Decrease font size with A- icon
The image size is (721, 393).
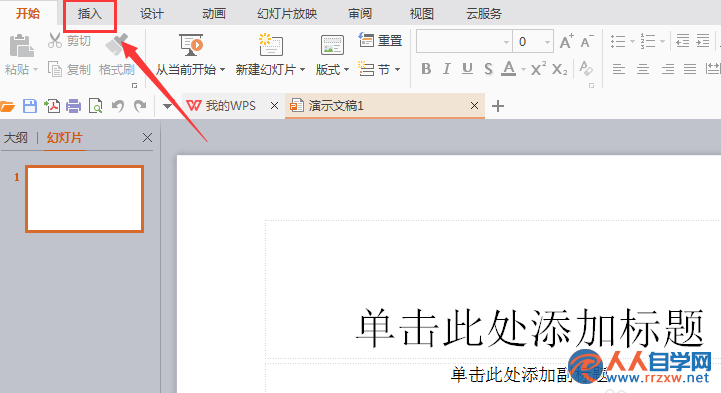pyautogui.click(x=587, y=41)
